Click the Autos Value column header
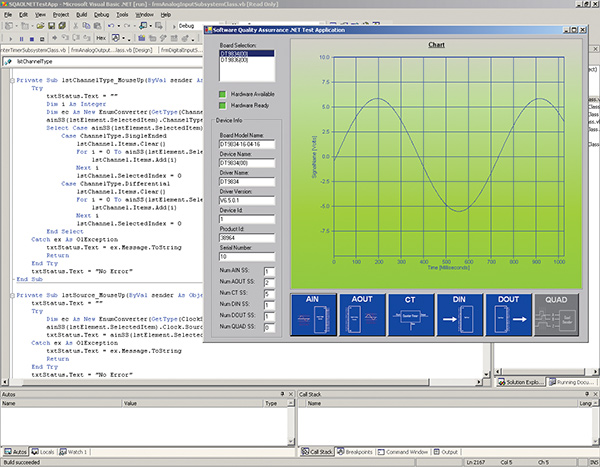The image size is (600, 467). pos(192,403)
